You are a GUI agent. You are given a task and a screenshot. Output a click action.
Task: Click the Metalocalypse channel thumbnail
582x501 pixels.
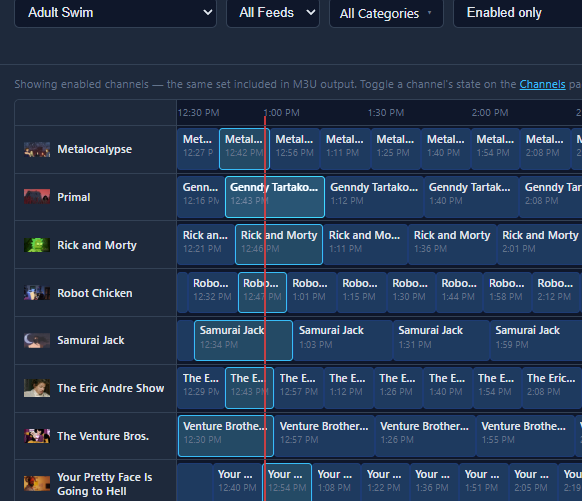[37, 150]
